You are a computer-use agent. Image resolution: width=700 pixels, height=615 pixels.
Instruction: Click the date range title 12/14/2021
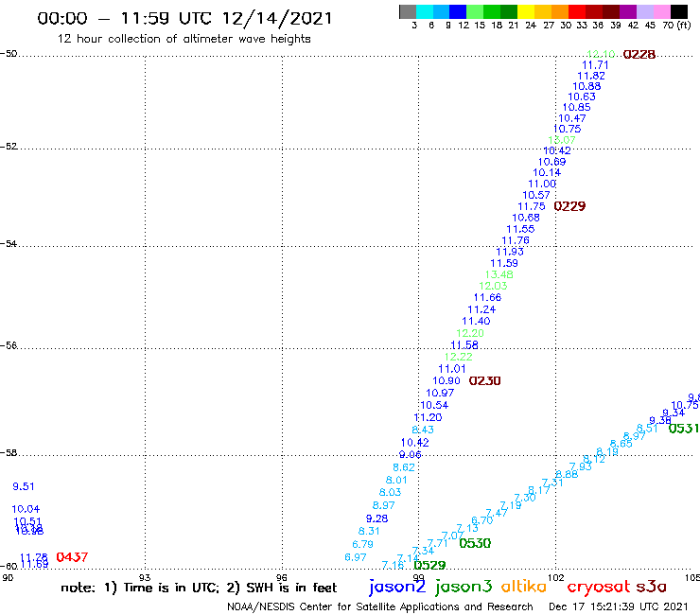click(x=277, y=18)
